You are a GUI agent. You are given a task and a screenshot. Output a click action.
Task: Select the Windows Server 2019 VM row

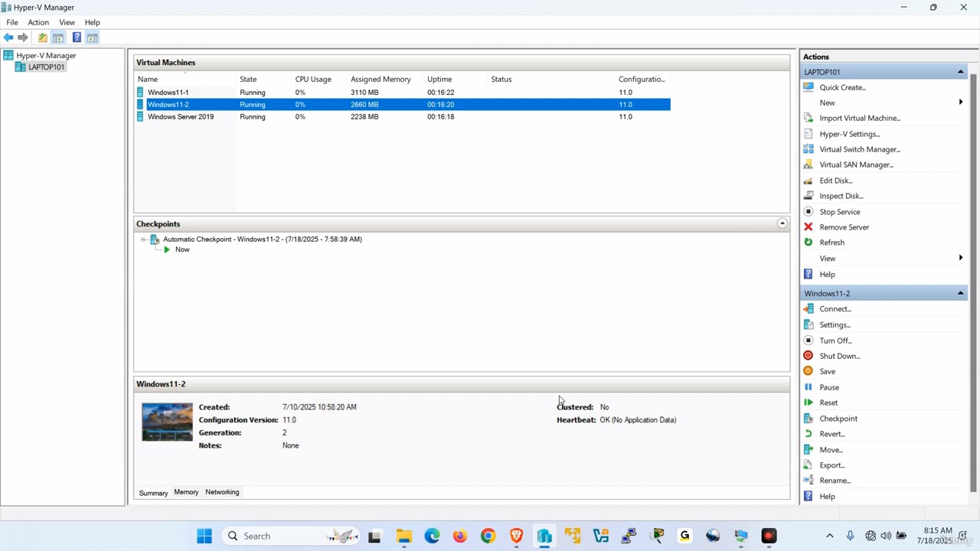pos(403,117)
